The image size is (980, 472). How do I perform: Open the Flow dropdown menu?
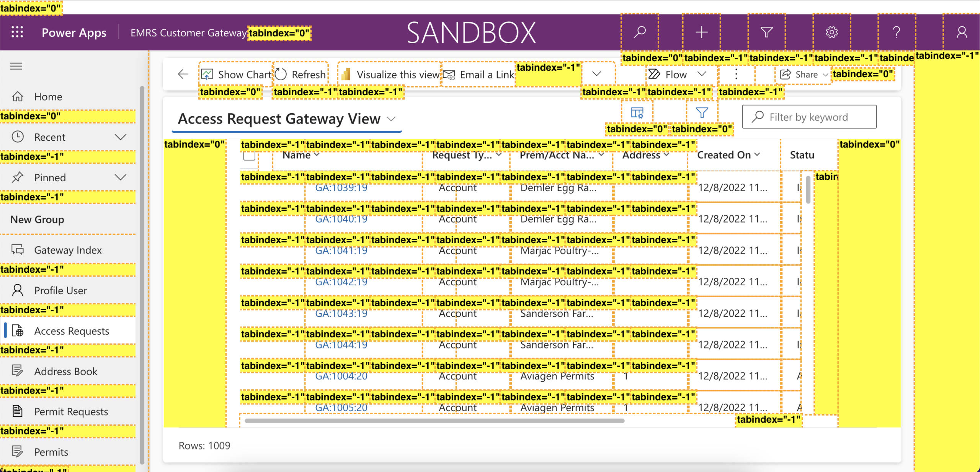click(x=677, y=74)
